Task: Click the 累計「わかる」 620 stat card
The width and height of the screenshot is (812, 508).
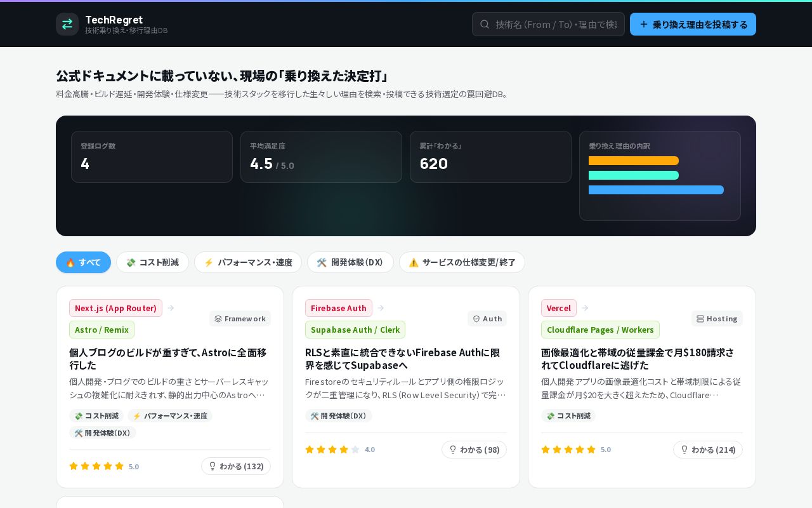Action: pyautogui.click(x=490, y=157)
